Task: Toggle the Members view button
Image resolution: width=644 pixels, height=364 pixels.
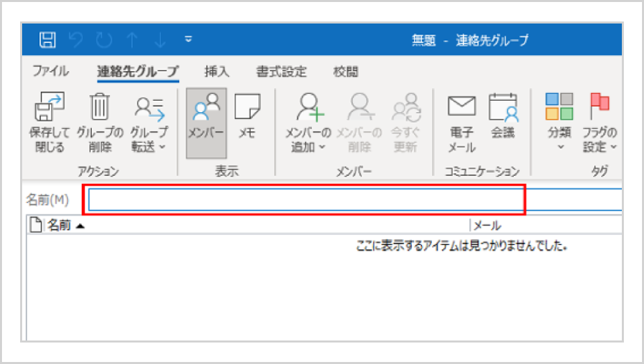Action: [x=206, y=122]
